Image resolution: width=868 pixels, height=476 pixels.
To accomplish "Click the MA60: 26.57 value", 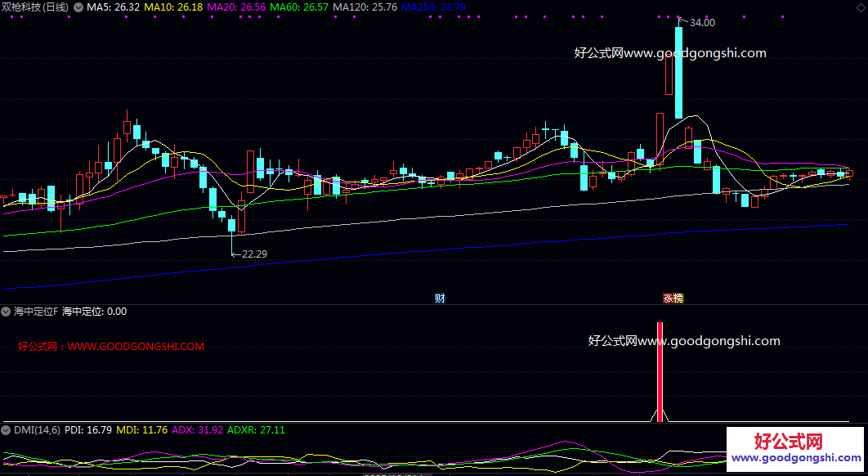I will (299, 7).
